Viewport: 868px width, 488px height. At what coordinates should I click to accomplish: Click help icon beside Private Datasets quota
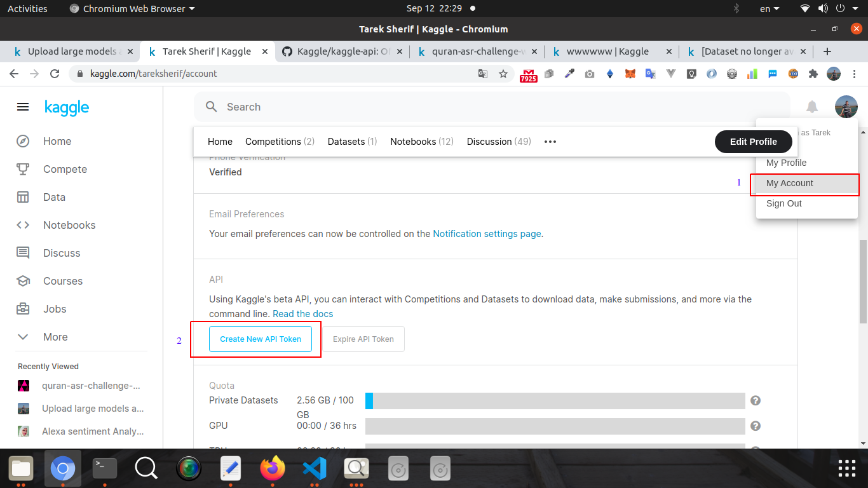click(x=756, y=400)
